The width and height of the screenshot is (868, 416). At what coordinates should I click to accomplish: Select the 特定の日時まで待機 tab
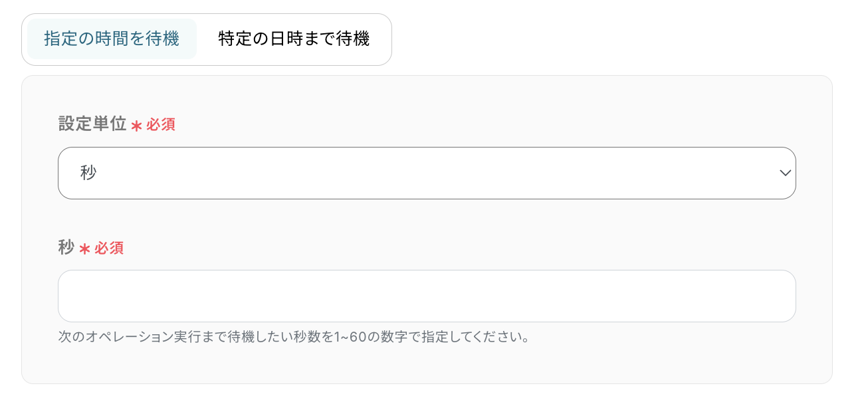pos(294,39)
